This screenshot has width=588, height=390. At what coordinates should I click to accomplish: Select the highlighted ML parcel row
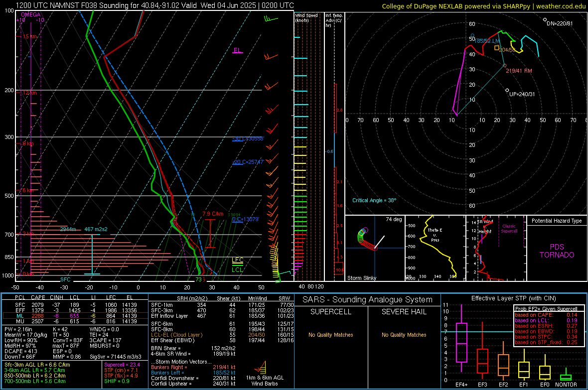point(75,316)
